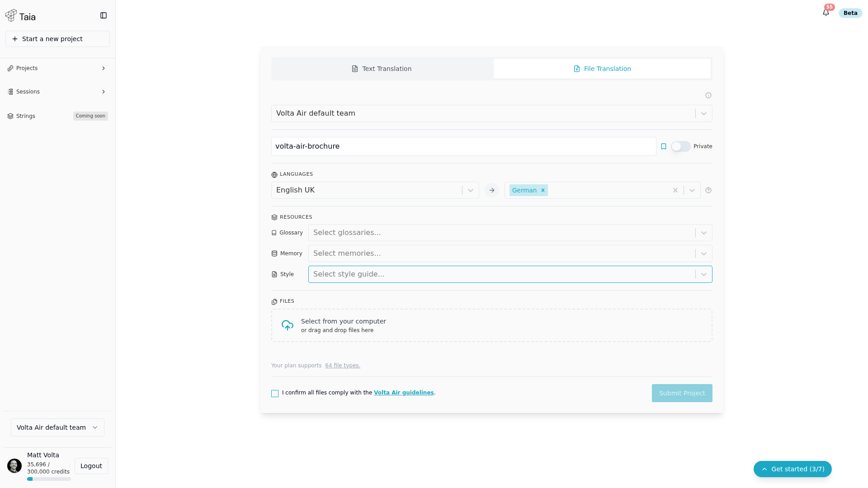Swap languages with the arrow button
868x488 pixels.
click(x=492, y=190)
